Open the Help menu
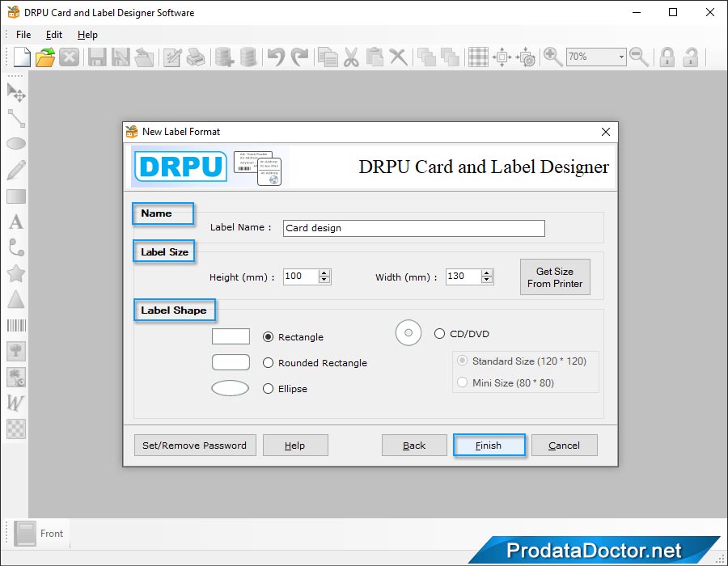Screen dimensions: 728x566 (87, 35)
